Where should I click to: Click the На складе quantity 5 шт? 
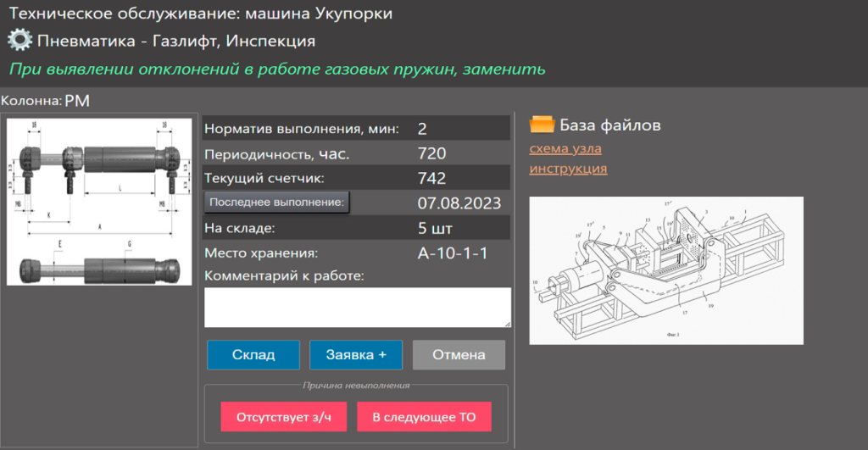[436, 228]
